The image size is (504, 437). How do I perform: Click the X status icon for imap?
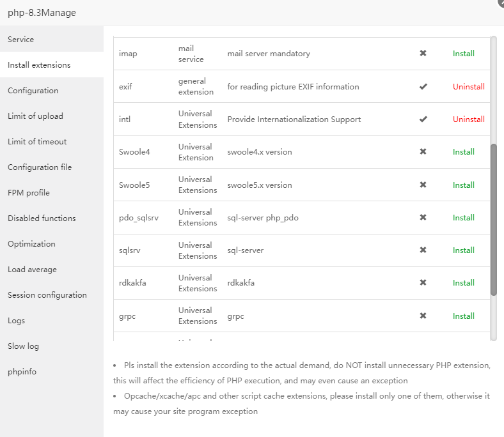point(423,54)
